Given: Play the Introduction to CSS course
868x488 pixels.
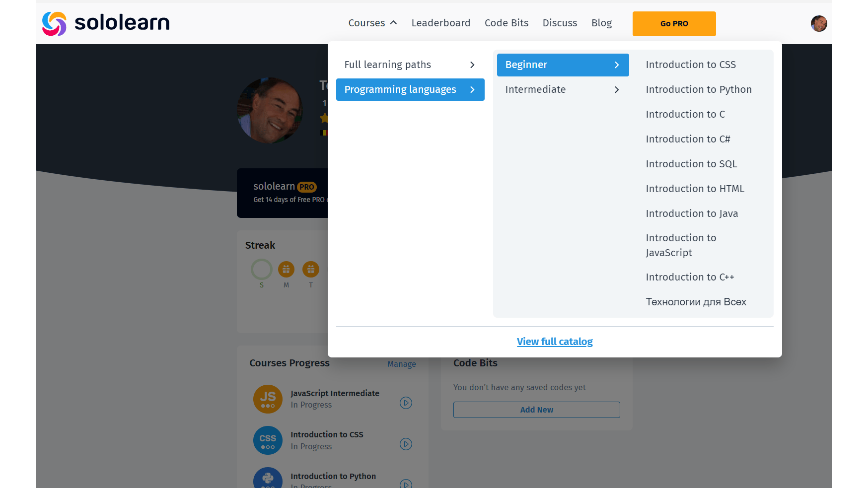Looking at the screenshot, I should pos(406,444).
